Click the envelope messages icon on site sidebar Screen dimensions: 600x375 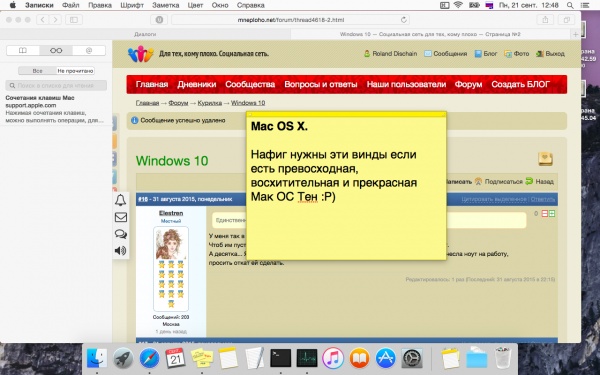click(121, 217)
